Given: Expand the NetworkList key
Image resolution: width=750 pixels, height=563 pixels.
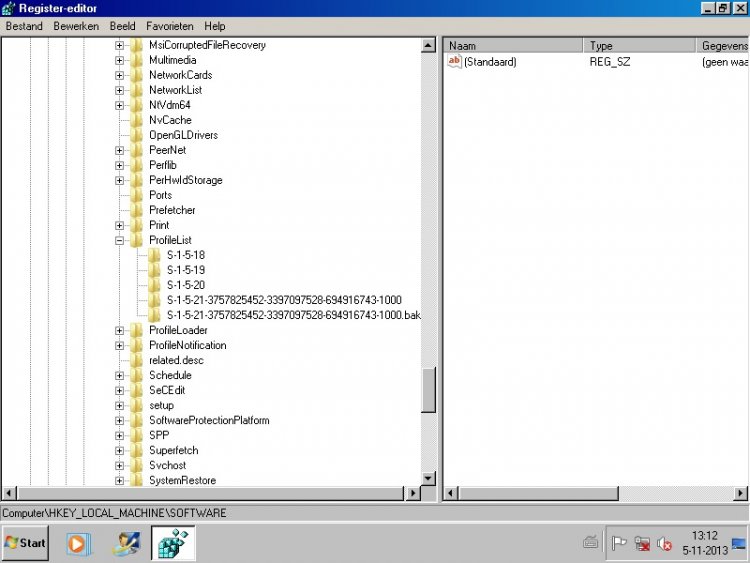Looking at the screenshot, I should [120, 90].
